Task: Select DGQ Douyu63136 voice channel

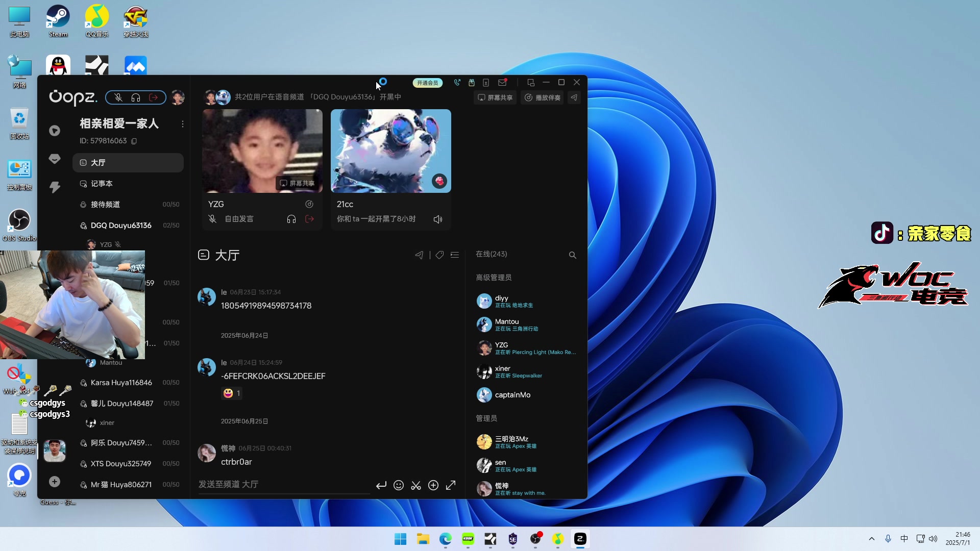Action: point(128,226)
